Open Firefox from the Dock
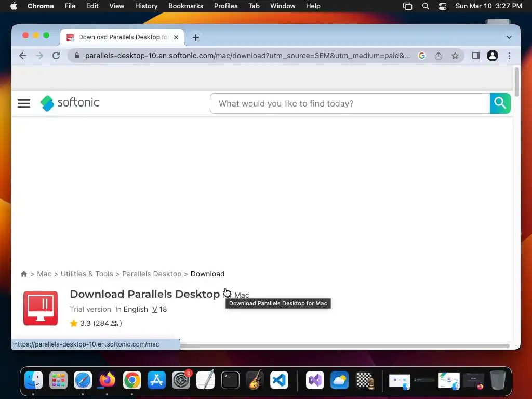Viewport: 532px width, 399px height. pos(107,380)
